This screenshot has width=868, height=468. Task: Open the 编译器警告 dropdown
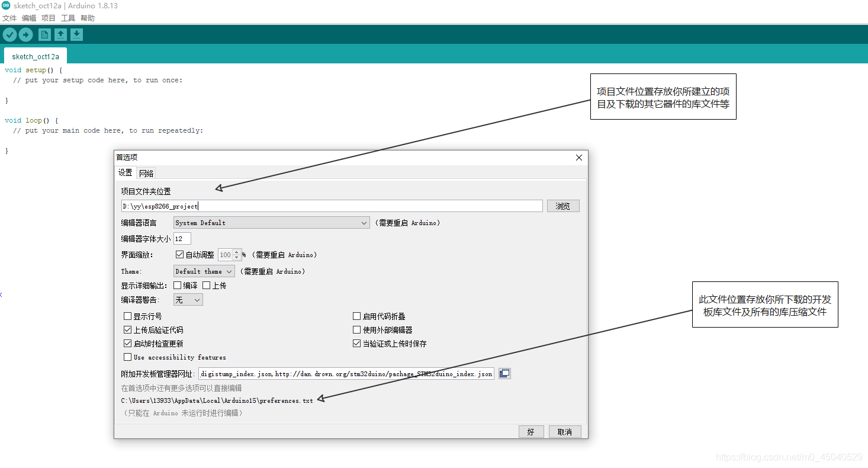(x=188, y=300)
